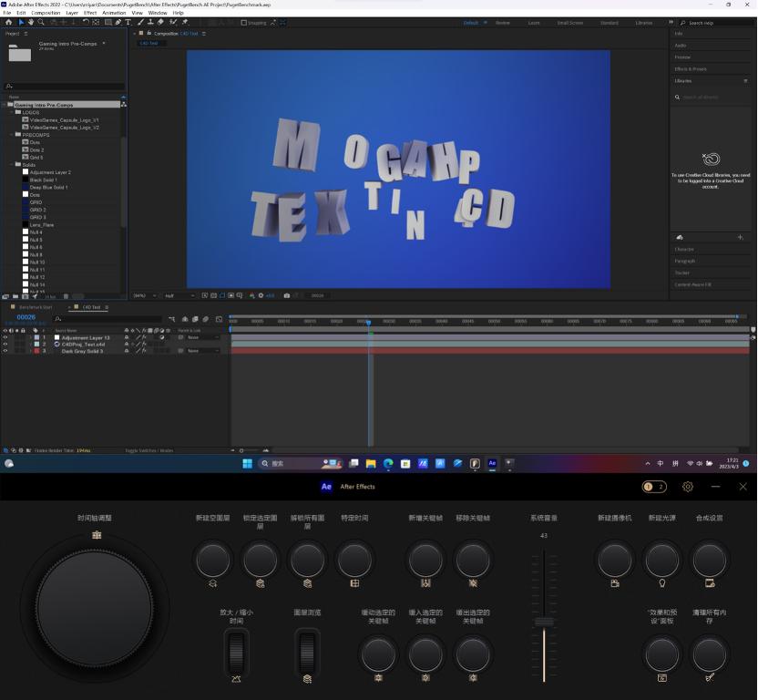Screen dimensions: 758x700
Task: Select the Pen tool
Action: point(118,23)
